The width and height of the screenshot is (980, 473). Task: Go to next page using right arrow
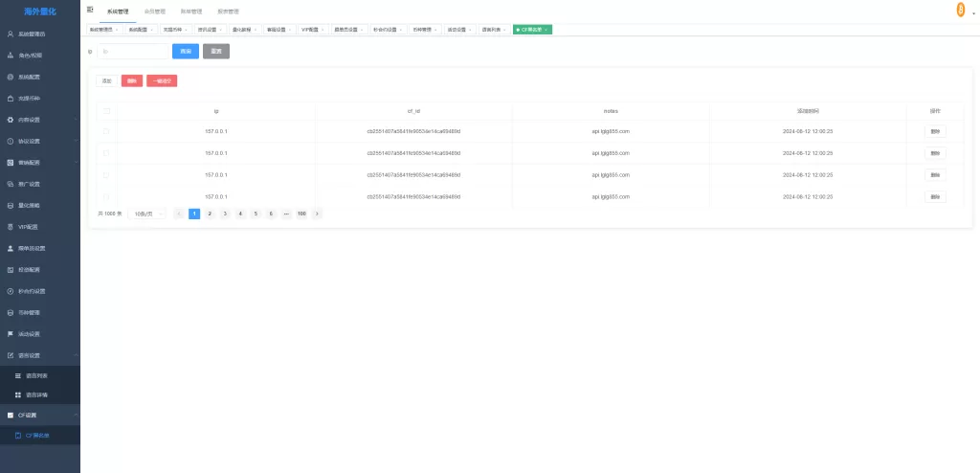coord(317,214)
